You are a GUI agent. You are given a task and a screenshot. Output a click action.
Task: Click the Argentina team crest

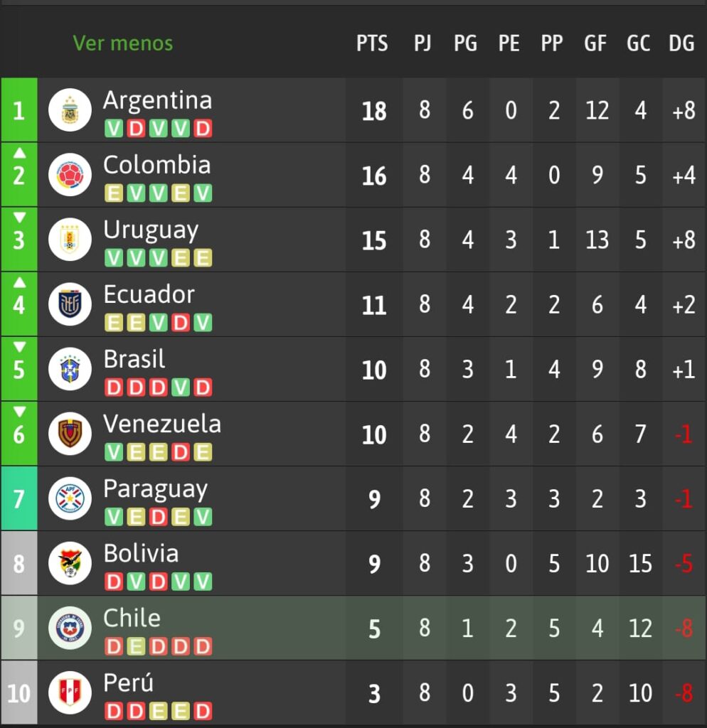point(70,110)
